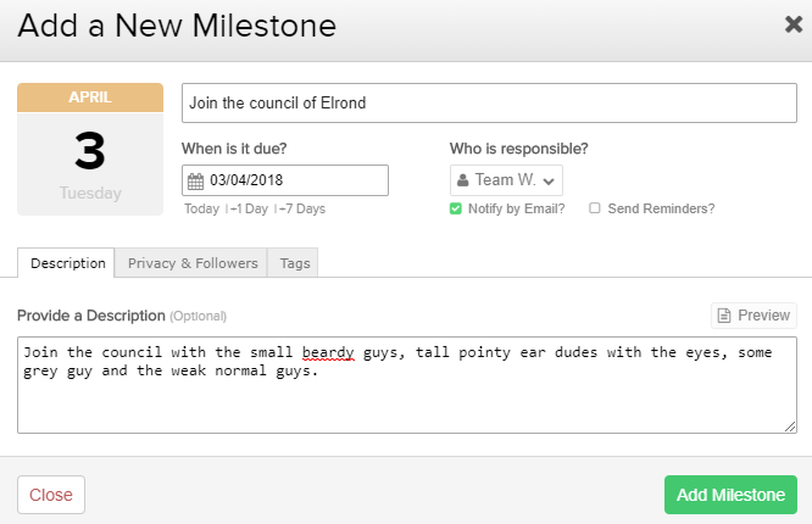Click the Close button
Viewport: 812px width, 524px height.
(51, 495)
